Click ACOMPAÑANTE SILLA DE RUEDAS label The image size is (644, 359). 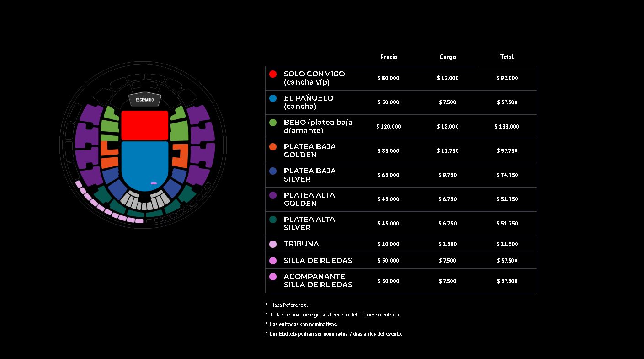[318, 280]
